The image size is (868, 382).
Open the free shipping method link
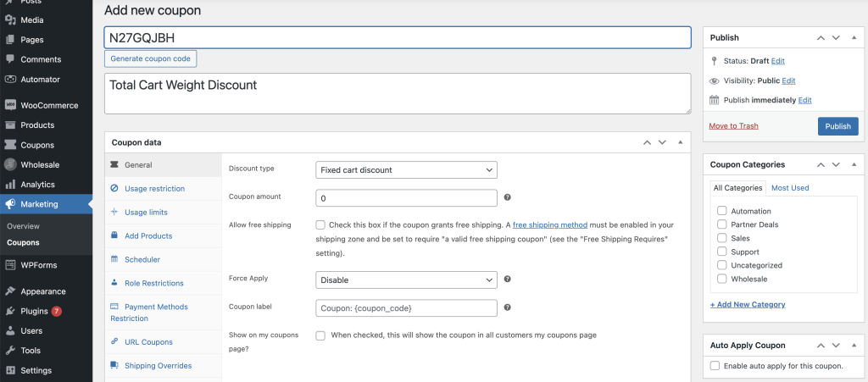549,225
